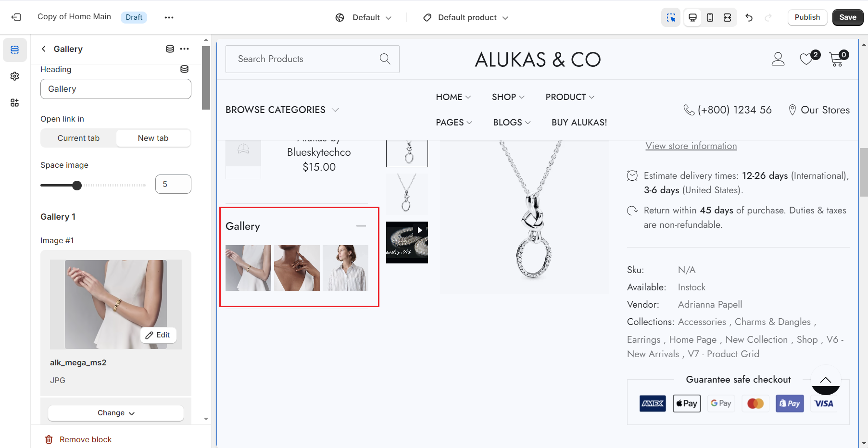Open the BLOGS navigation menu
Screen dimensions: 868x448
click(512, 123)
